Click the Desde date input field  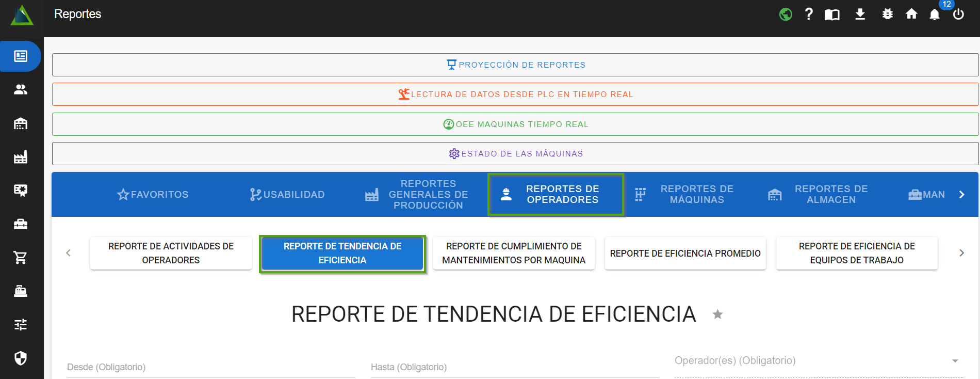click(x=210, y=367)
